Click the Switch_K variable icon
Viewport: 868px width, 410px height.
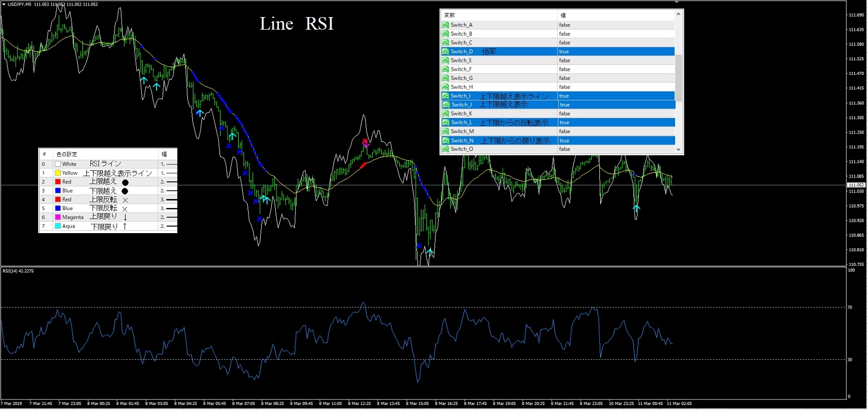(x=446, y=114)
